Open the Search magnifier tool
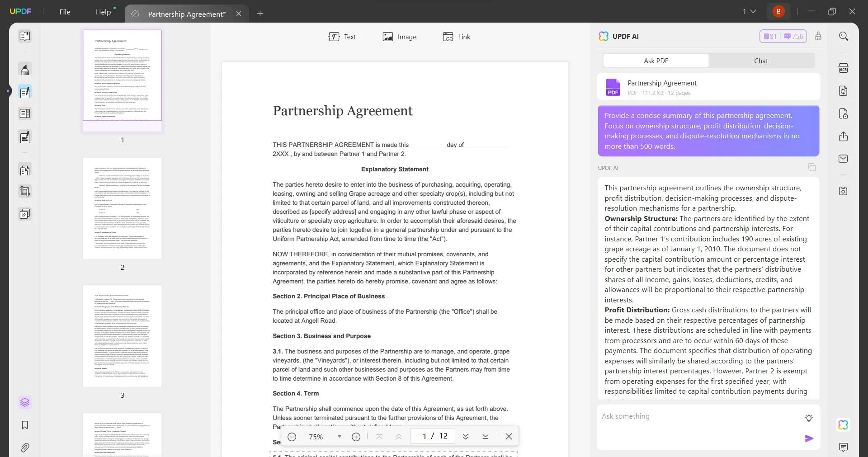This screenshot has width=868, height=457. point(843,36)
